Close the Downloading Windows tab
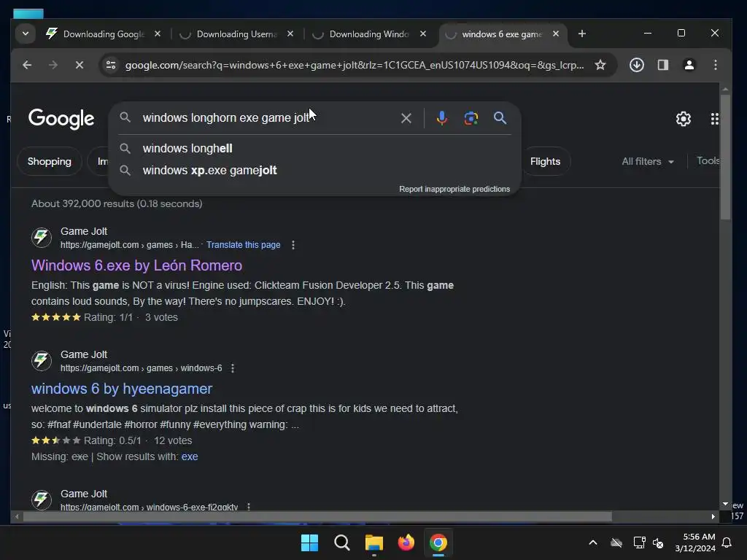 423,34
